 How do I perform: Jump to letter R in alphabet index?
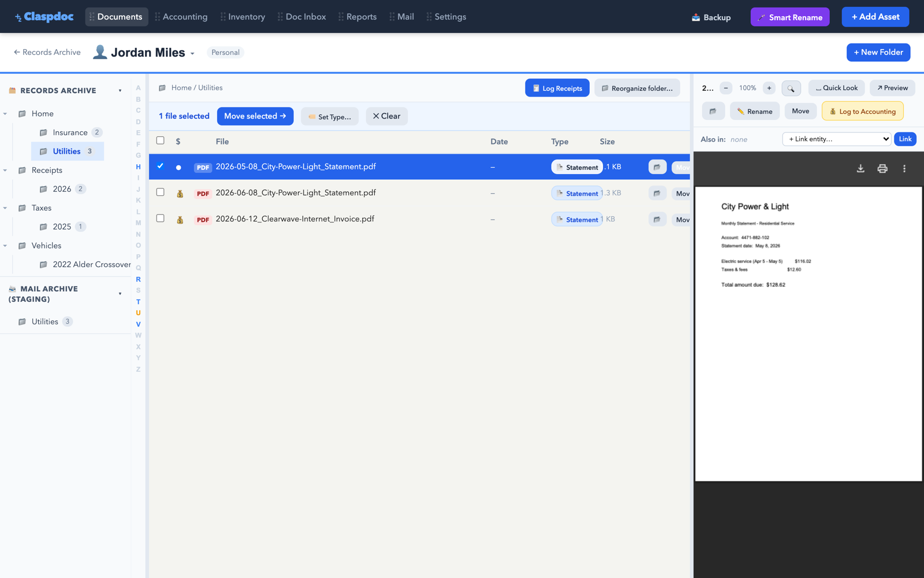pos(138,279)
